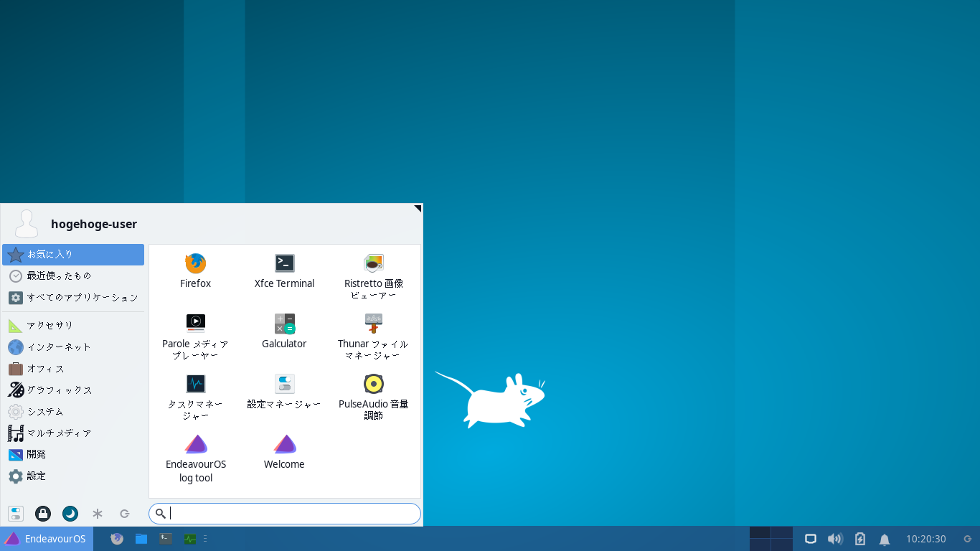Click the menu corner resize grip
Screen dimensions: 980x551
click(x=418, y=209)
